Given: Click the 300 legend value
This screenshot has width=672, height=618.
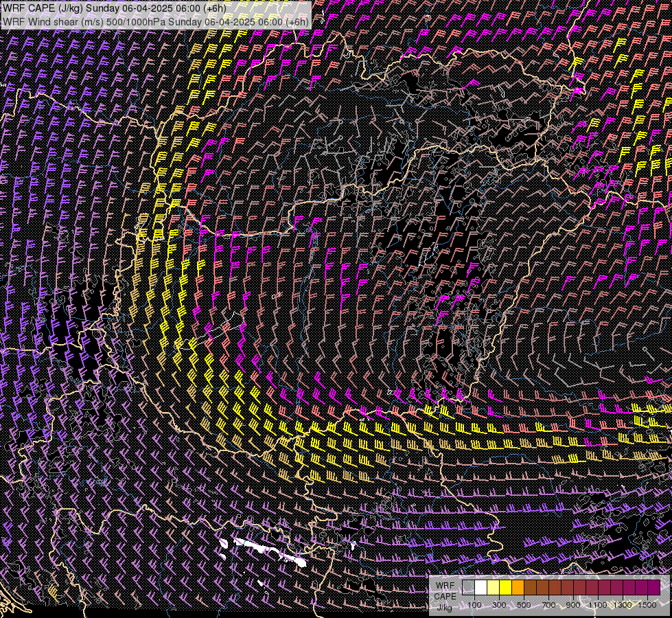Looking at the screenshot, I should pos(499,605).
